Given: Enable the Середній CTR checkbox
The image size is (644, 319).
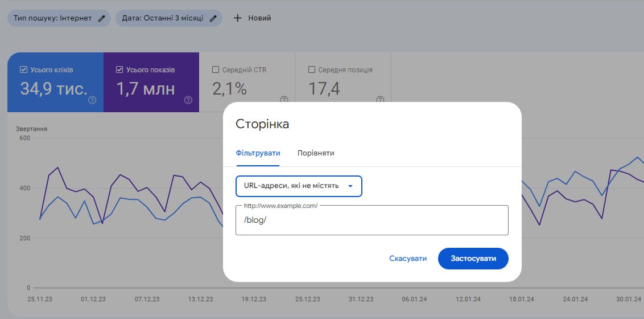Looking at the screenshot, I should pyautogui.click(x=216, y=70).
